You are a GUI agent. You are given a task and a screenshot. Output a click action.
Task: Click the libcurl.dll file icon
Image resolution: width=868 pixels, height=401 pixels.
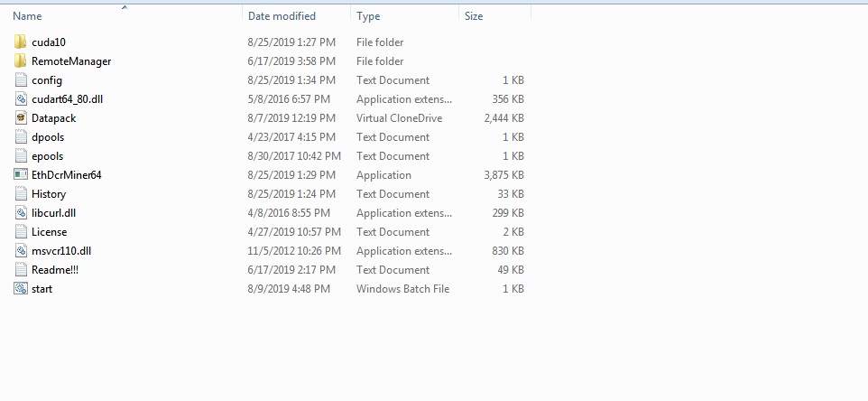21,212
